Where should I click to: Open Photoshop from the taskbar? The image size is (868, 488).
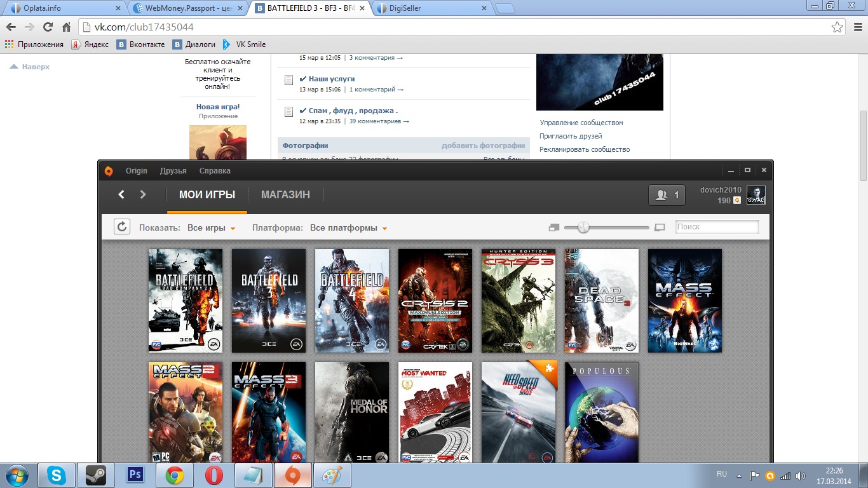[135, 475]
